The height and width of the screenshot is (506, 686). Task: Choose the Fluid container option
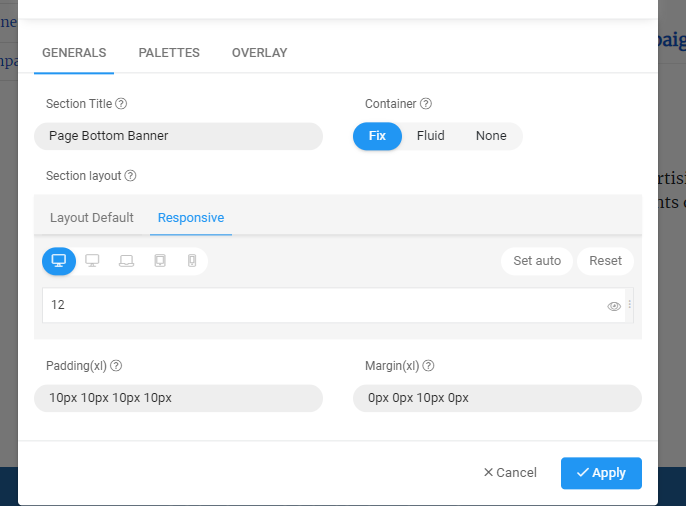(x=431, y=136)
